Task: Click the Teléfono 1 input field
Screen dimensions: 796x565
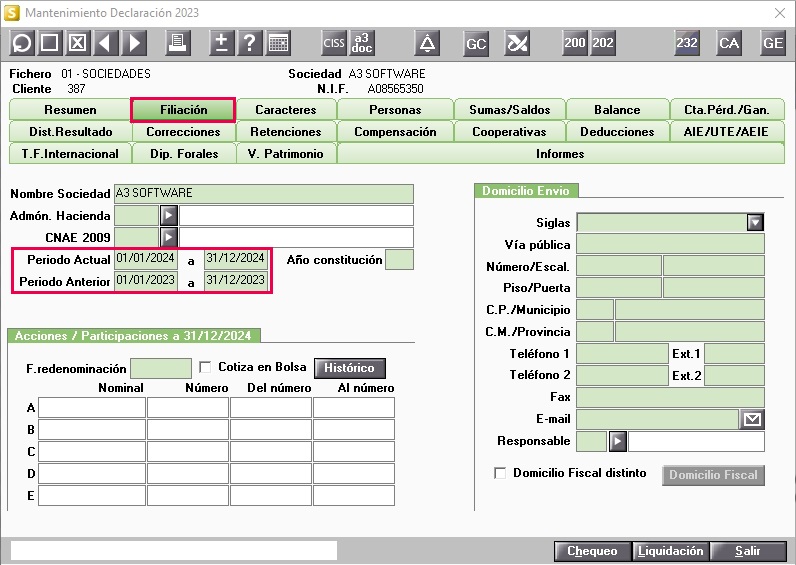Action: pyautogui.click(x=622, y=353)
